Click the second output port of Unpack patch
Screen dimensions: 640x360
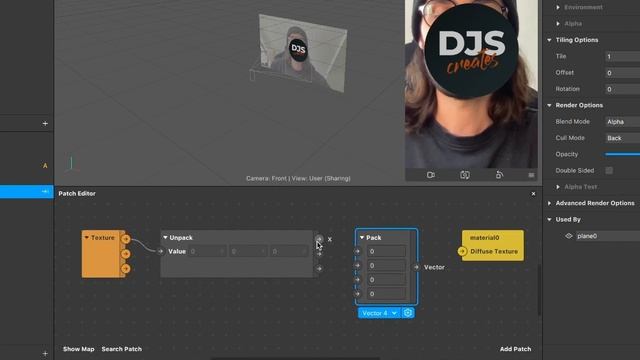point(319,254)
